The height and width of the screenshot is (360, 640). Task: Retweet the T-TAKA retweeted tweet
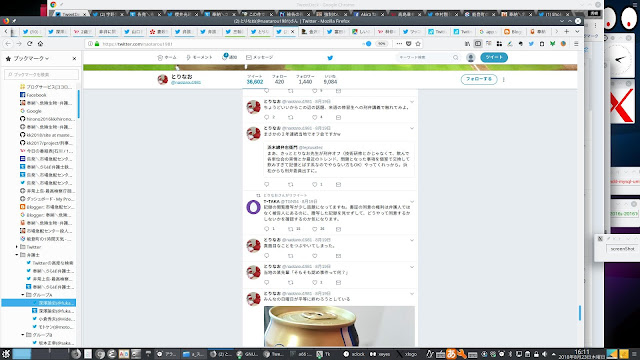point(291,229)
